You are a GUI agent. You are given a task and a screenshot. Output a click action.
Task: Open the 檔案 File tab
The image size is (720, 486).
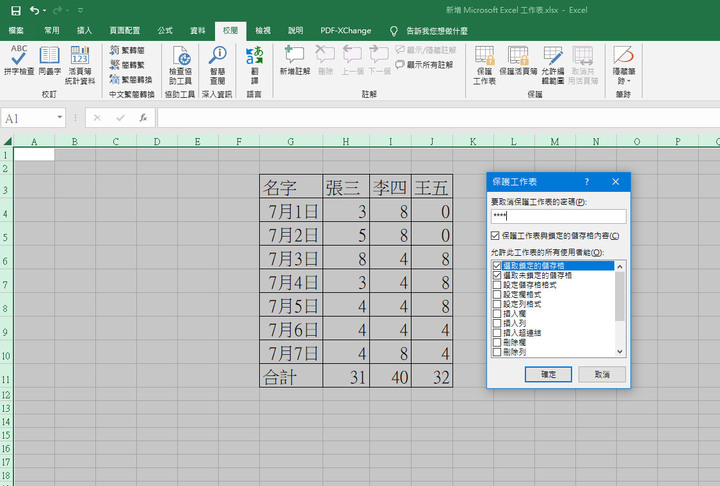pos(16,30)
